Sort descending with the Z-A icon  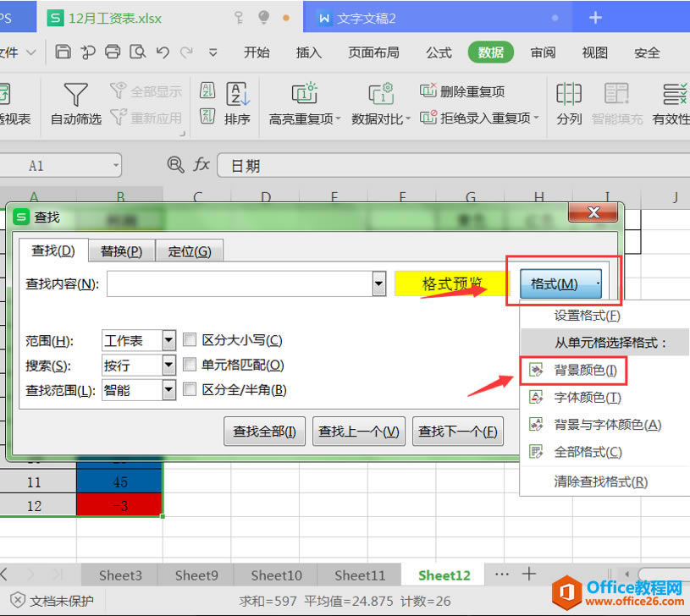tap(207, 116)
